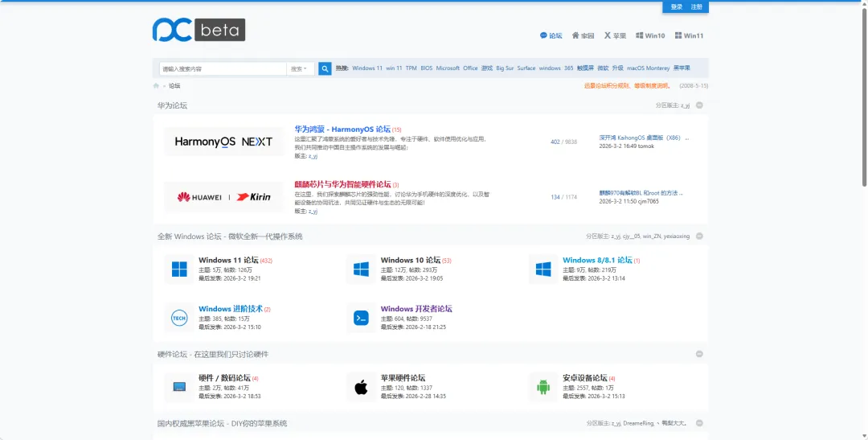
Task: Collapse the 国内权威黑苹果论坛 section
Action: (x=699, y=423)
